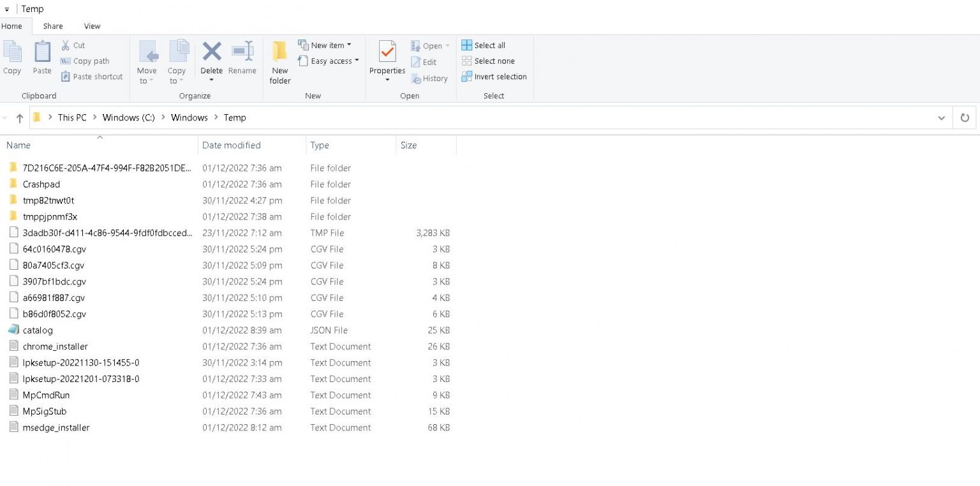Click the 3,283 KB size value
Viewport: 980px width, 486px height.
coord(433,233)
